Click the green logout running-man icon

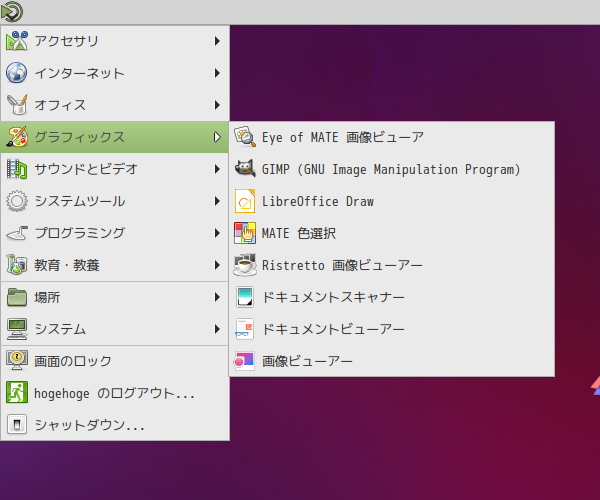pyautogui.click(x=17, y=392)
